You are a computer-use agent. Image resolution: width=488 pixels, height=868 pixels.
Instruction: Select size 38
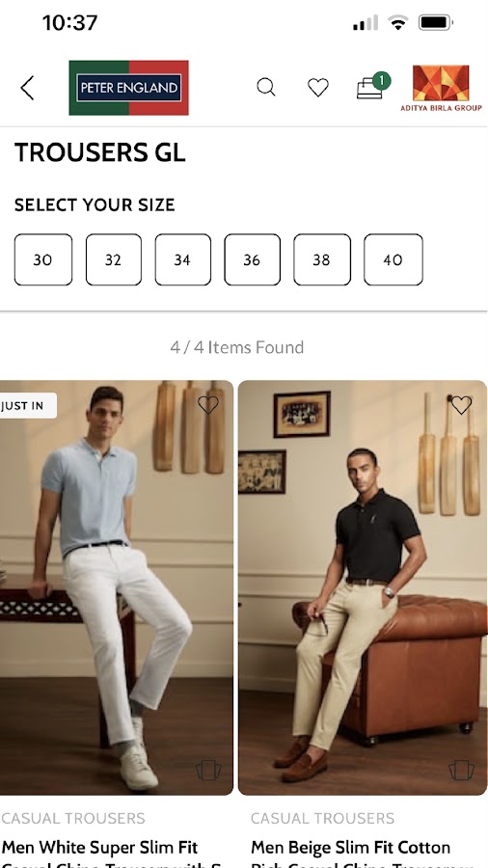(x=322, y=259)
